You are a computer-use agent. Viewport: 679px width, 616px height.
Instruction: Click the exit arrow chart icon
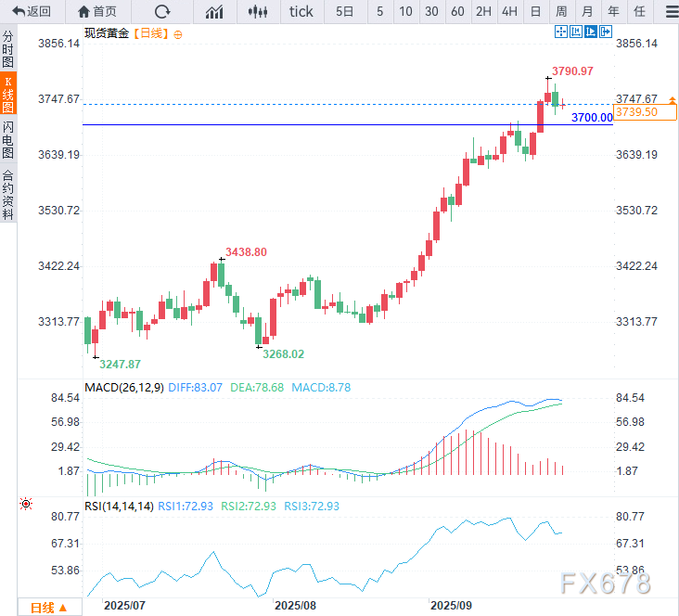click(606, 32)
